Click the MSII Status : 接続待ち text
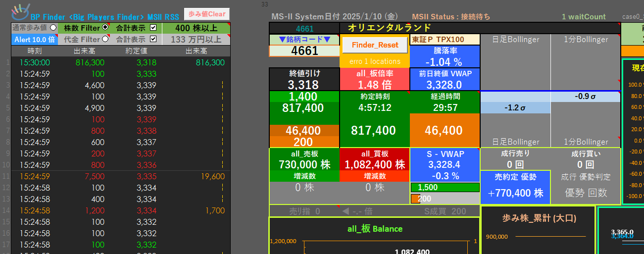Screen dimensions: 644x254 pos(451,16)
